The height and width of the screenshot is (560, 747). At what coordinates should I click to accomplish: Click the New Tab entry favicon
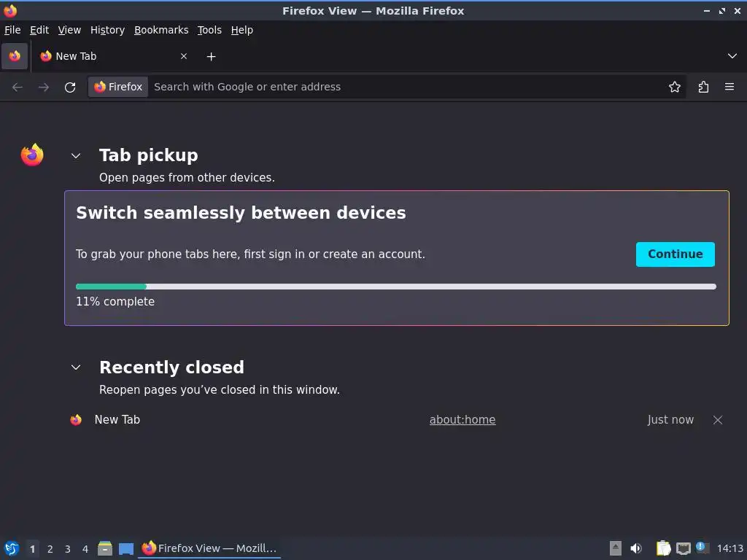76,419
